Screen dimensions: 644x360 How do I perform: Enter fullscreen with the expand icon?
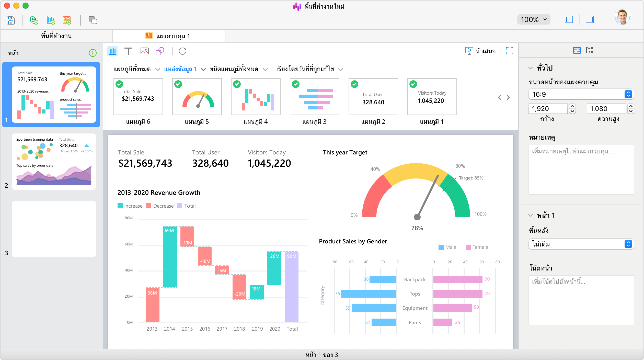(x=509, y=51)
